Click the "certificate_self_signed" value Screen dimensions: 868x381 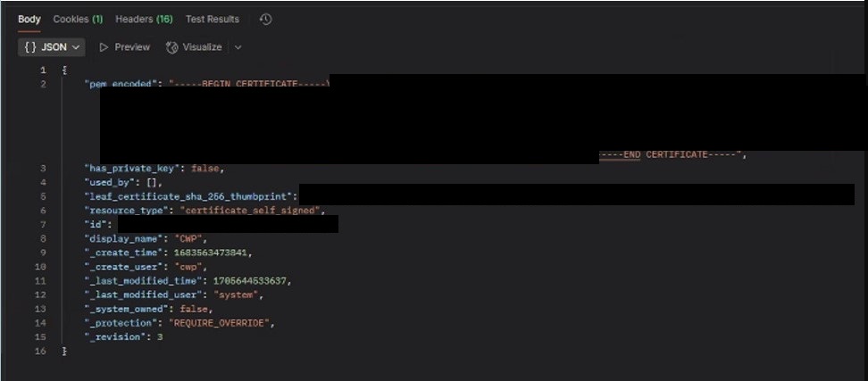tap(252, 211)
